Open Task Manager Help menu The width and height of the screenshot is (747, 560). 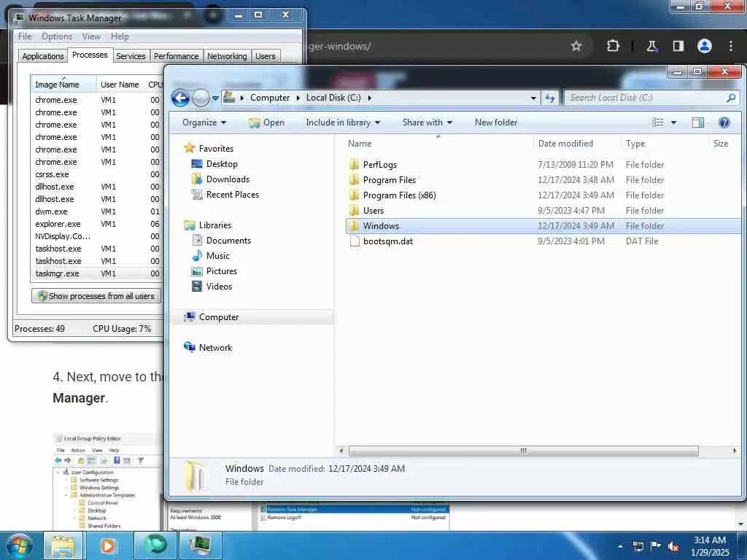(120, 36)
